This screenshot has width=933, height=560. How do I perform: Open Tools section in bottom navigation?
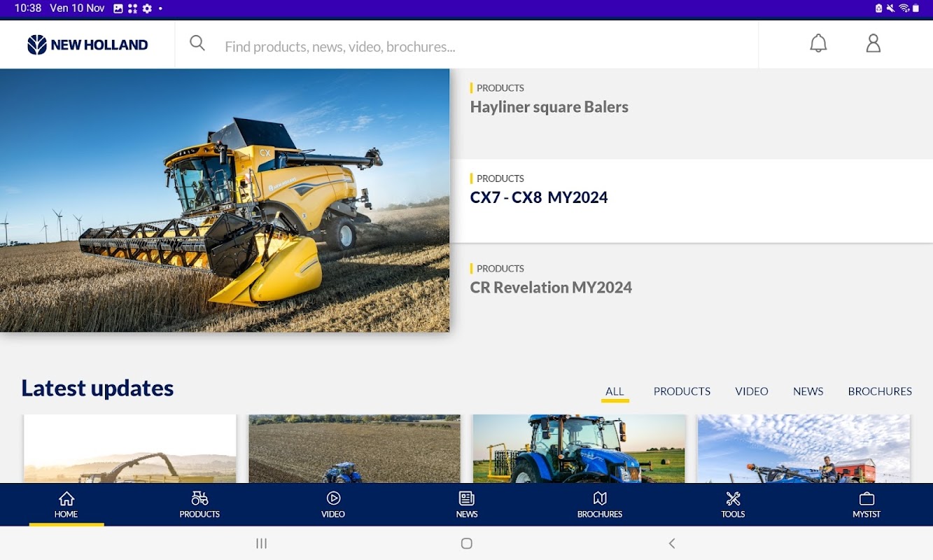(733, 505)
